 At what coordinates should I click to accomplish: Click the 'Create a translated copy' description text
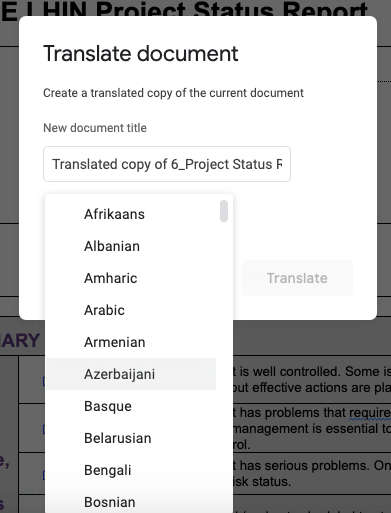(173, 93)
